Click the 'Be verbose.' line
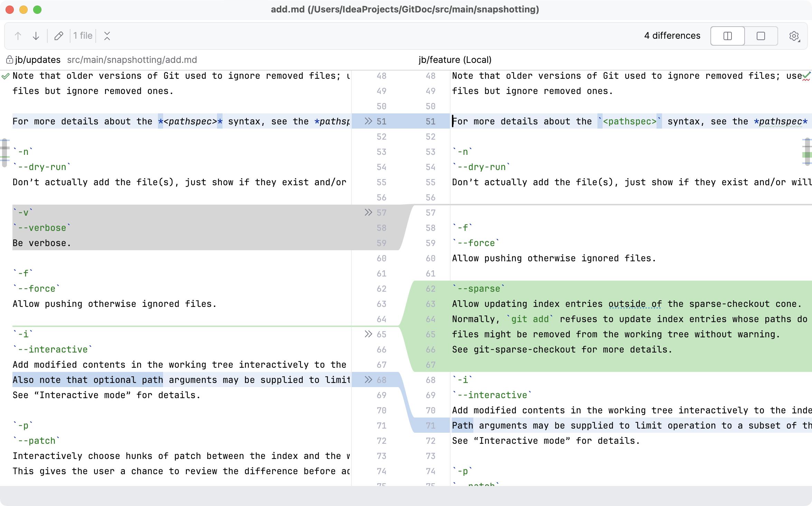The image size is (812, 506). pos(42,243)
